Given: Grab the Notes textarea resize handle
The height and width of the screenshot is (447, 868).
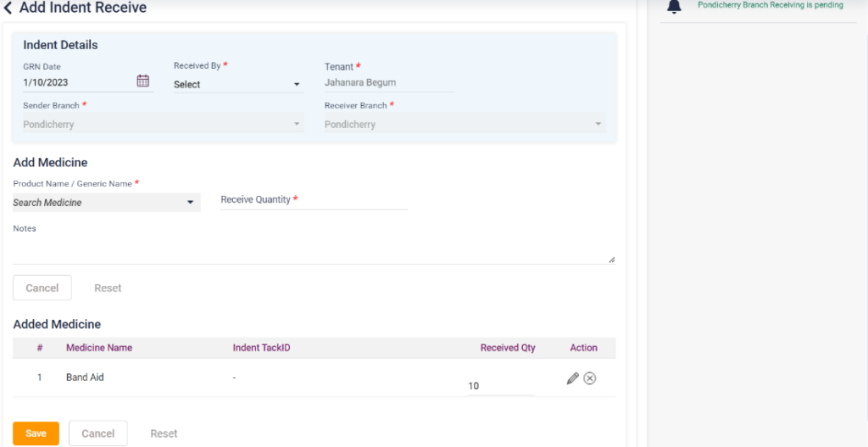Looking at the screenshot, I should [x=611, y=260].
